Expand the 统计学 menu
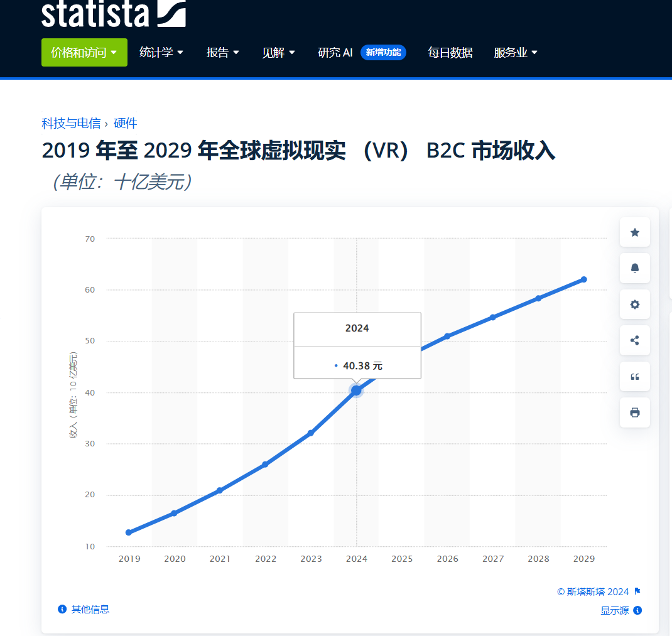The image size is (672, 636). click(161, 52)
